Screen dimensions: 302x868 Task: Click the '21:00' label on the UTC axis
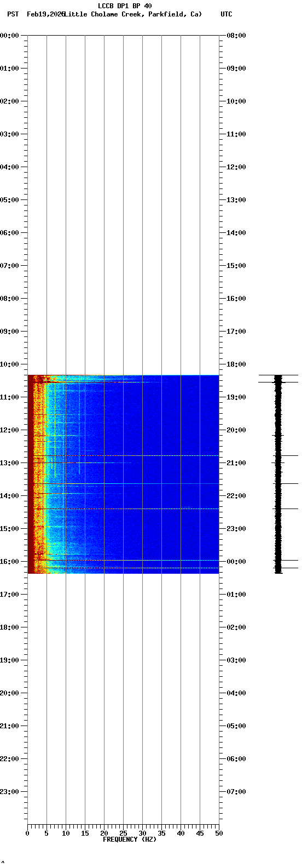pos(236,463)
